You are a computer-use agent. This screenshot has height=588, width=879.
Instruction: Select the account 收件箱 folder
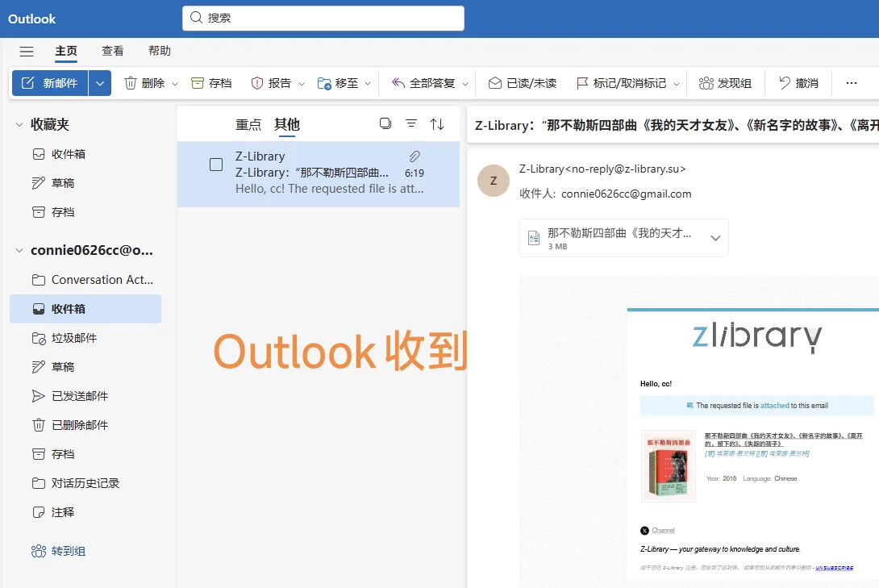(x=85, y=309)
